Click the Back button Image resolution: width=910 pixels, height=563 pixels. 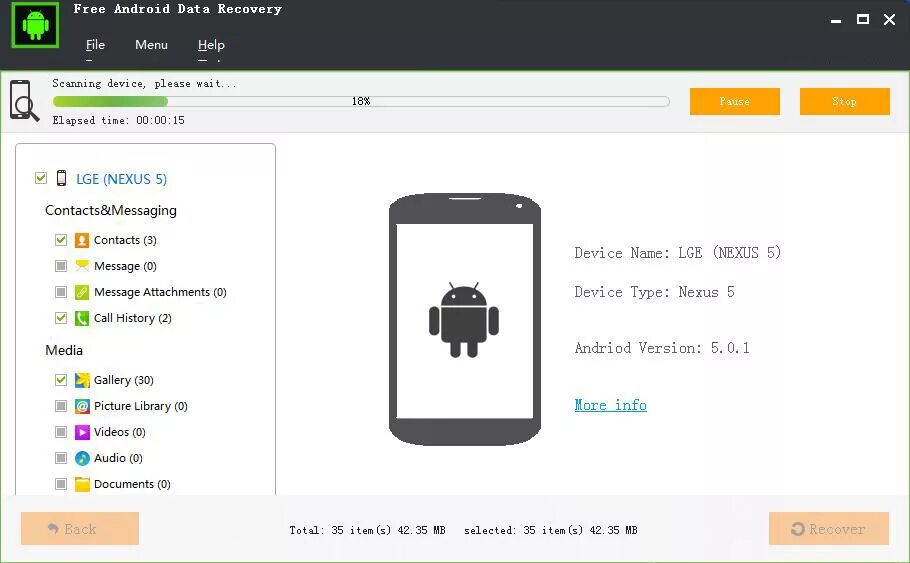pyautogui.click(x=80, y=529)
